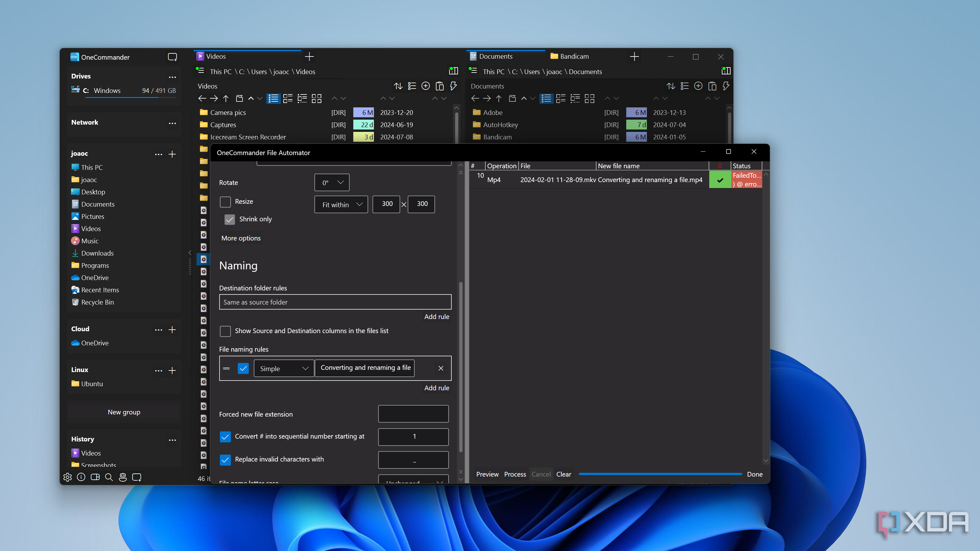The image size is (980, 551).
Task: Click the conversion progress bar
Action: click(x=660, y=474)
